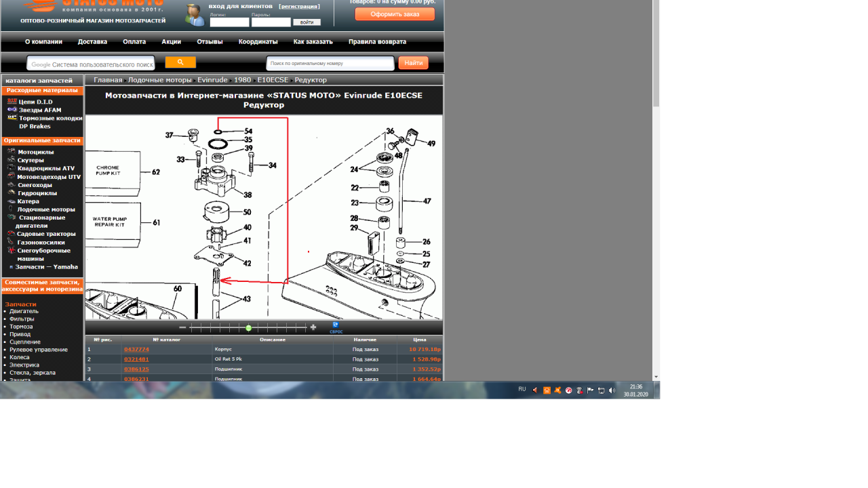Open the Оплата menu item
Screen dimensions: 868x488
click(134, 41)
